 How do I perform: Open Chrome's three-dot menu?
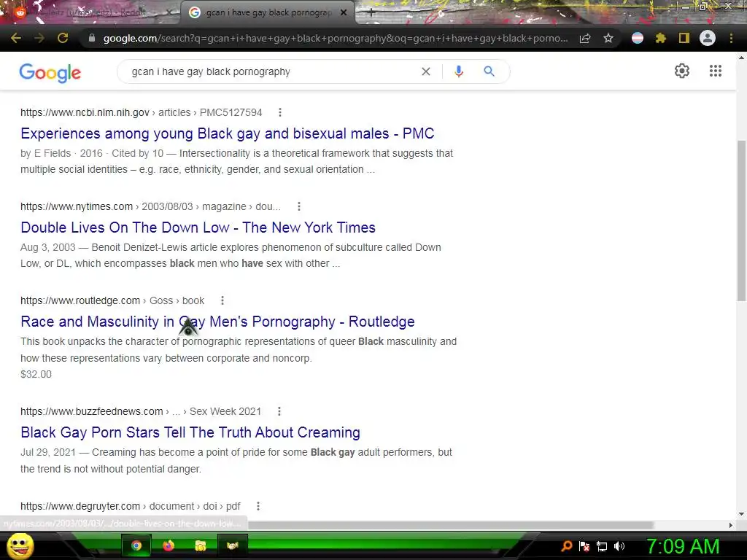coord(731,38)
